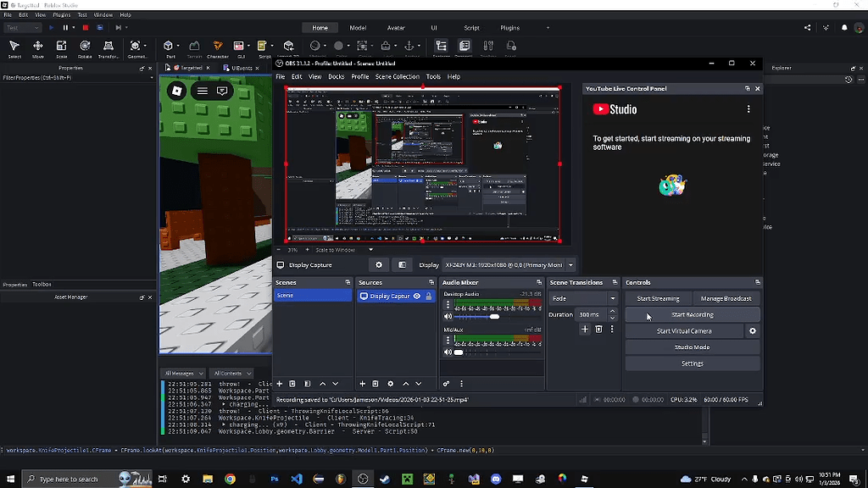
Task: Toggle the Explorer button in Roblox toolbar
Action: (441, 48)
